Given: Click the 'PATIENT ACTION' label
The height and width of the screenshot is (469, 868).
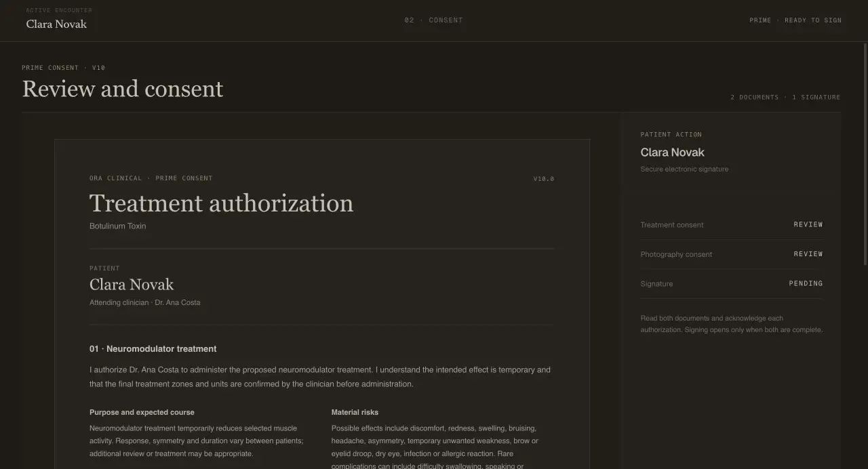Looking at the screenshot, I should coord(671,134).
